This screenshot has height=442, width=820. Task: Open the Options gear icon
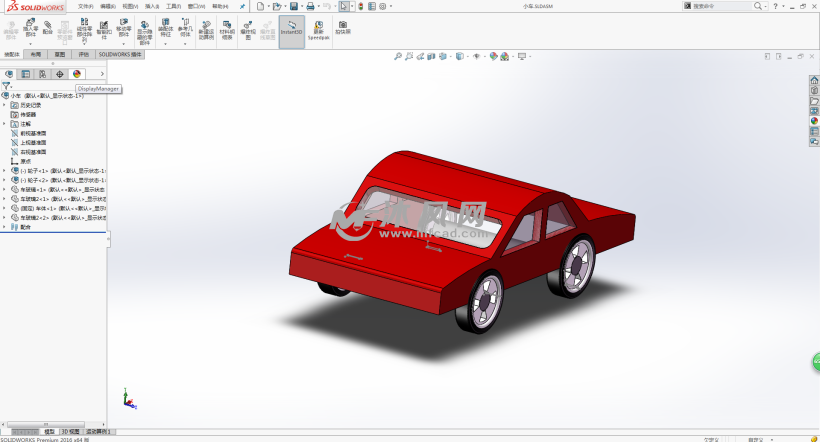[383, 6]
